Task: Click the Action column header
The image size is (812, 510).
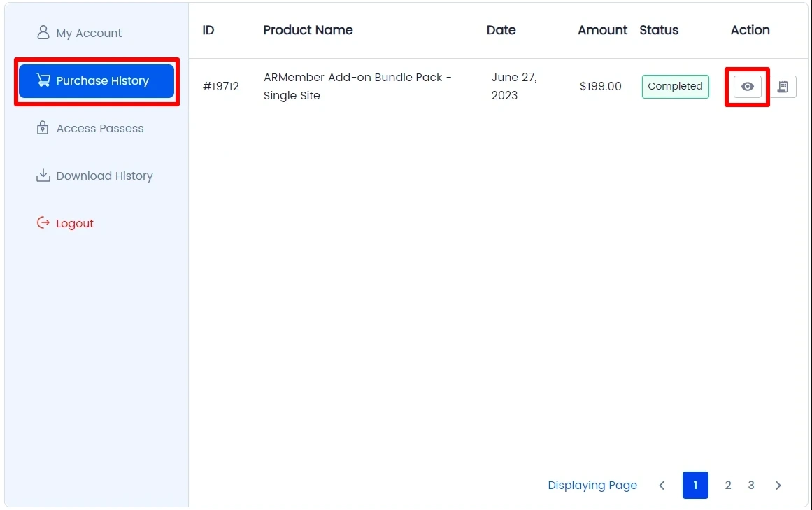Action: tap(750, 30)
